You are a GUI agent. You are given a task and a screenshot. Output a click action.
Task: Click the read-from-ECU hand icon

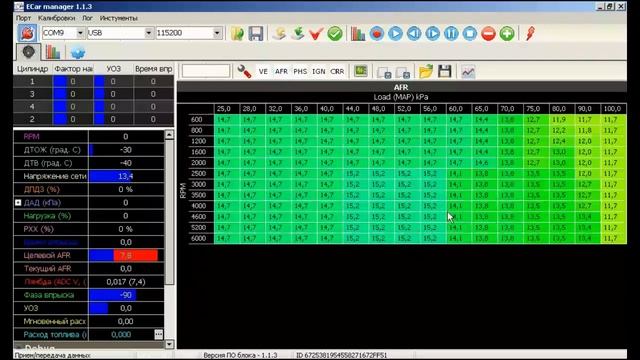[x=280, y=33]
